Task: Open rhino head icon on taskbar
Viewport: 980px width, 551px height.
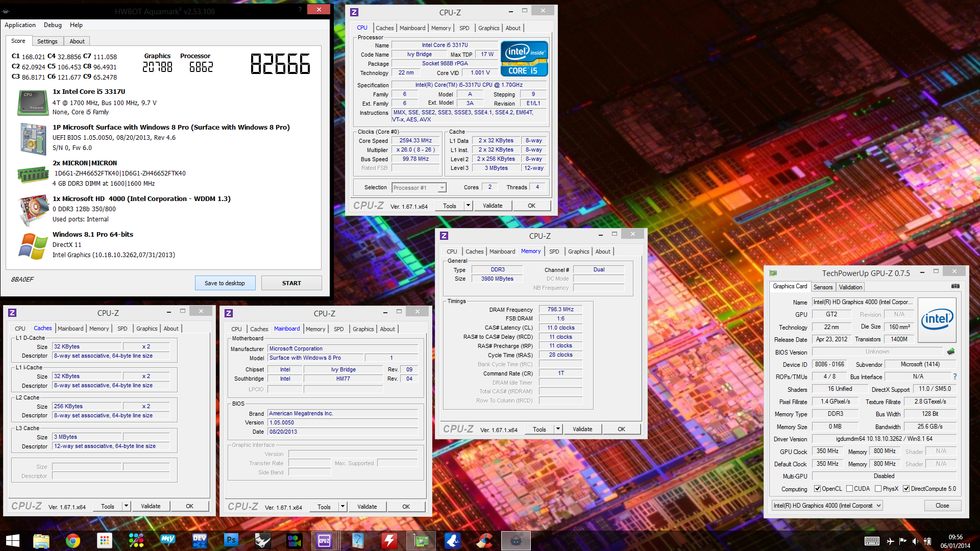Action: 263,541
